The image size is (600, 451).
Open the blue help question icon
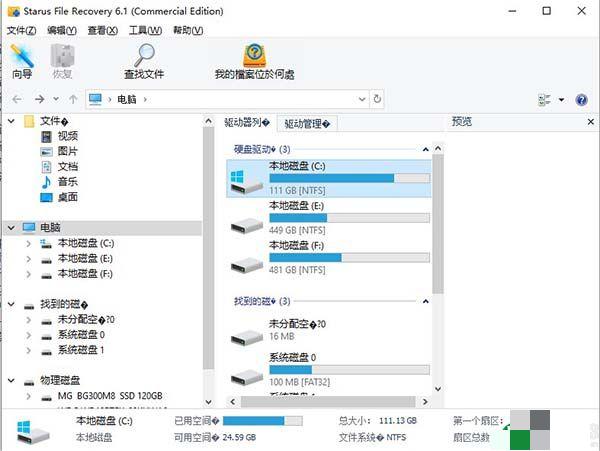pyautogui.click(x=581, y=100)
